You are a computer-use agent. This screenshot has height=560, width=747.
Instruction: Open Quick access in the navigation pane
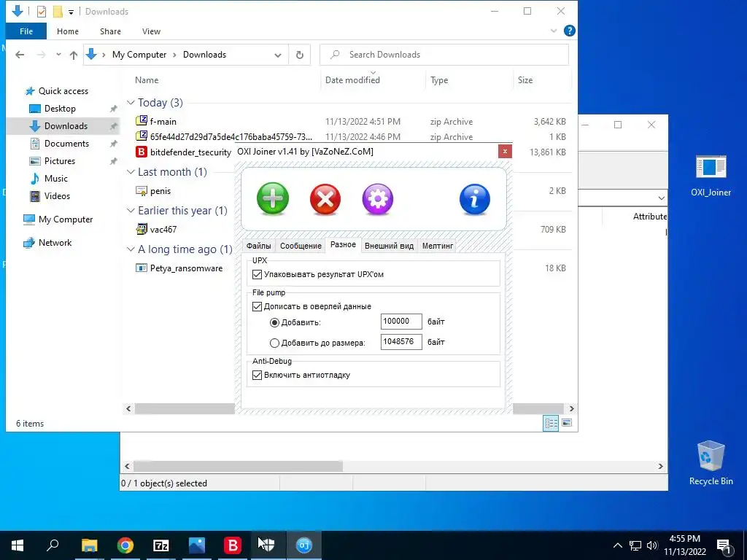point(63,91)
